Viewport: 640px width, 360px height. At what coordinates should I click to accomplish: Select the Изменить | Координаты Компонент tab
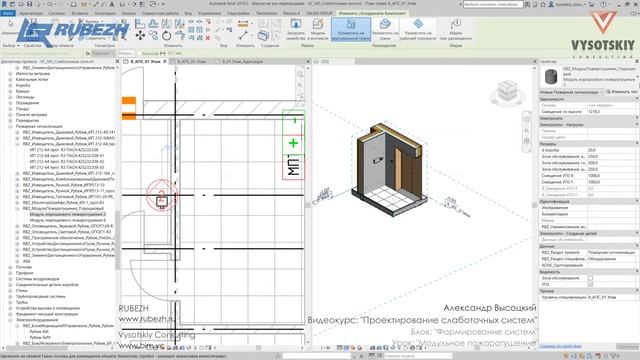pyautogui.click(x=372, y=13)
